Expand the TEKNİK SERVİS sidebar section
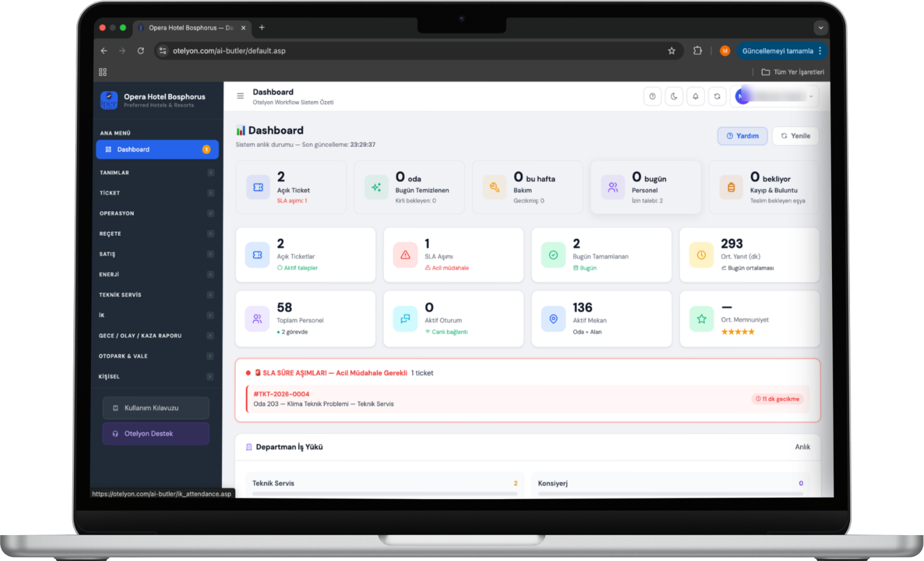The image size is (924, 561). pyautogui.click(x=157, y=295)
